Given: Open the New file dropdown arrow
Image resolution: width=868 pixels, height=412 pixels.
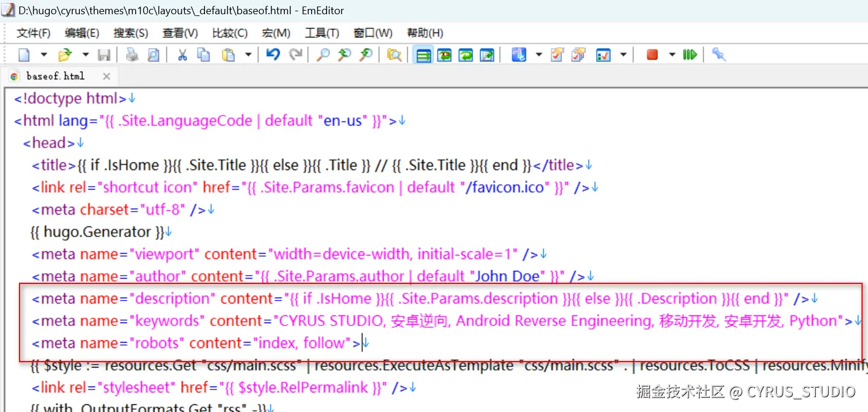Looking at the screenshot, I should (x=44, y=55).
